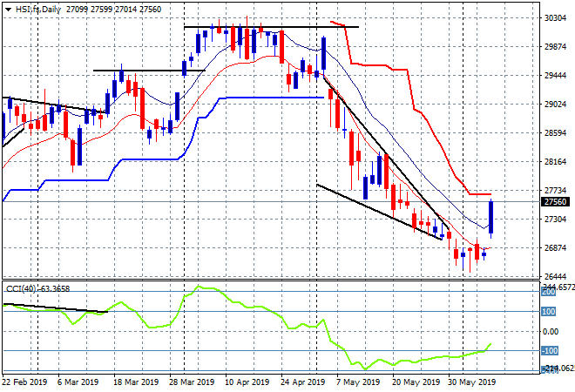This screenshot has height=392, width=575.
Task: Click the HSI.fs,Daily chart title text
Action: [x=40, y=8]
